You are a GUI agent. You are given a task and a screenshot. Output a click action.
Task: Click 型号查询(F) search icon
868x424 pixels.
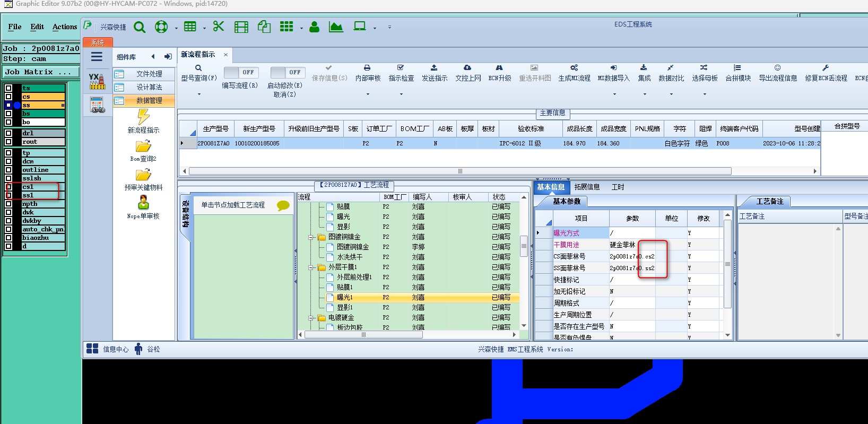click(x=198, y=68)
